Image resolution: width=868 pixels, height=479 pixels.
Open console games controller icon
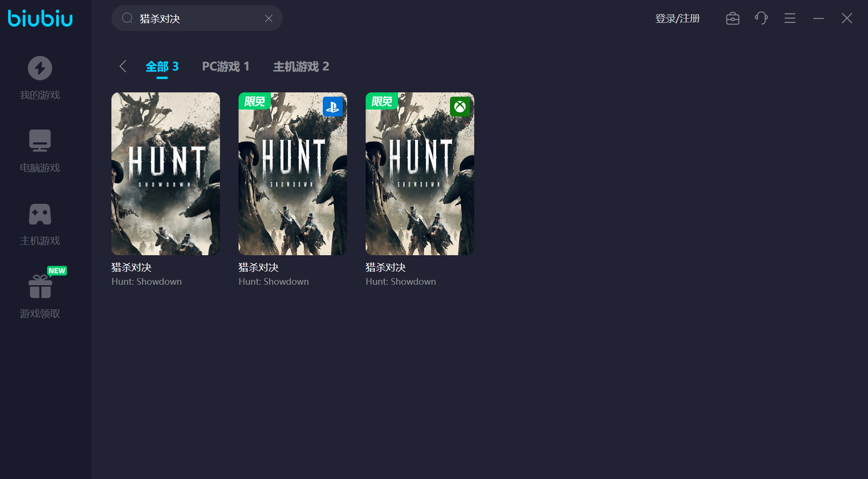(40, 214)
